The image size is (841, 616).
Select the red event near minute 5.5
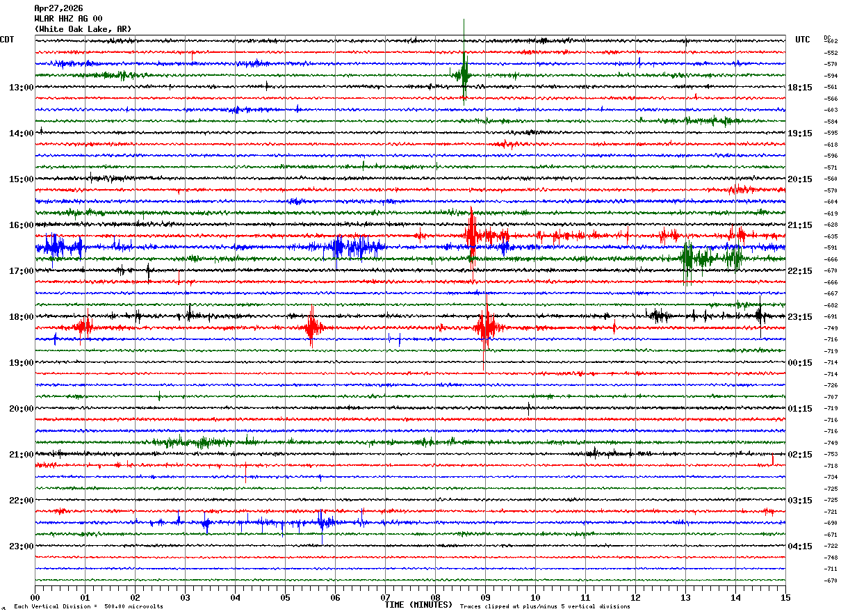tap(311, 327)
